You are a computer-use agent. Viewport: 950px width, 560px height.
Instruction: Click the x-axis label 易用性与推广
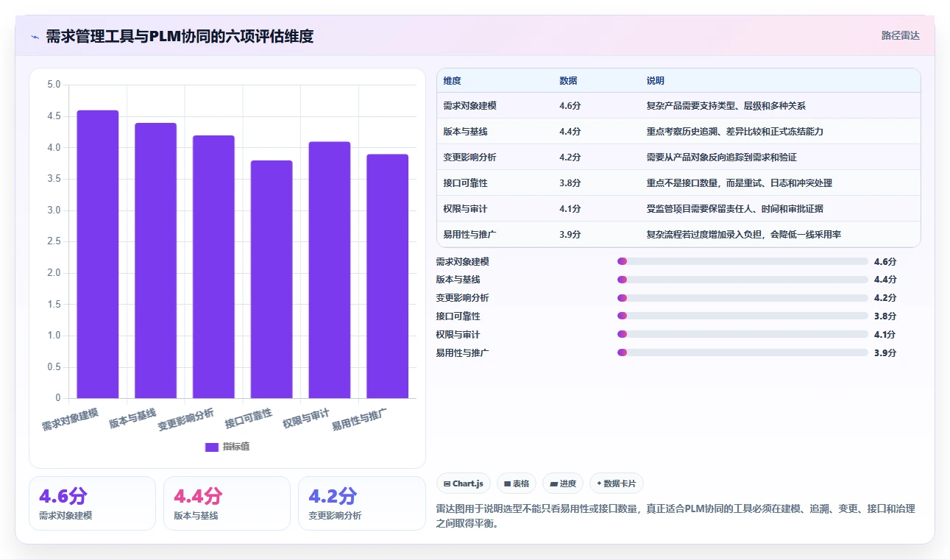point(360,418)
